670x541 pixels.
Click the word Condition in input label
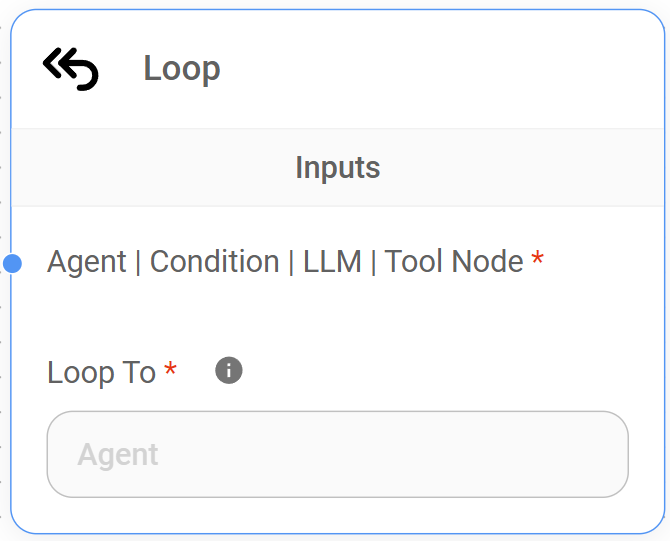214,262
